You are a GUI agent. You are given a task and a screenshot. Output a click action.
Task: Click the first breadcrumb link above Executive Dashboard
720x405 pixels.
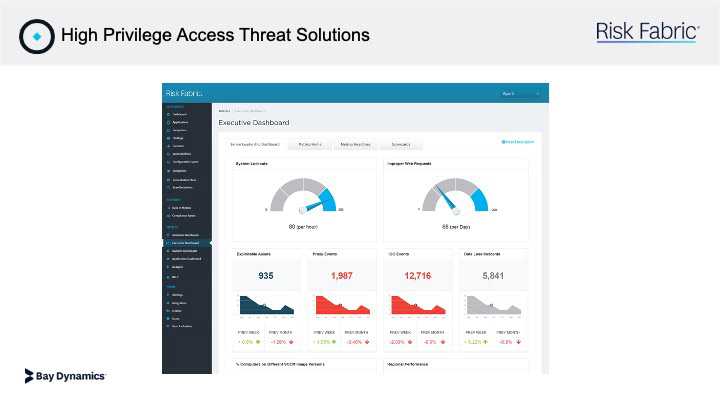pyautogui.click(x=224, y=111)
